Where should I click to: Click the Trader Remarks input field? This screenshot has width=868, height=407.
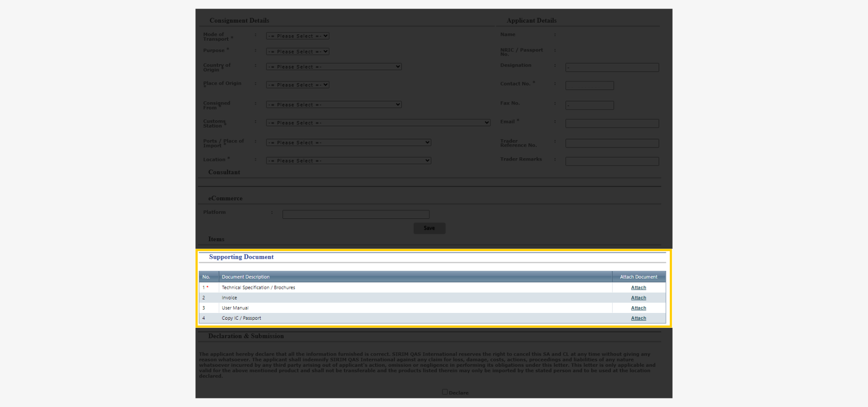(x=612, y=161)
